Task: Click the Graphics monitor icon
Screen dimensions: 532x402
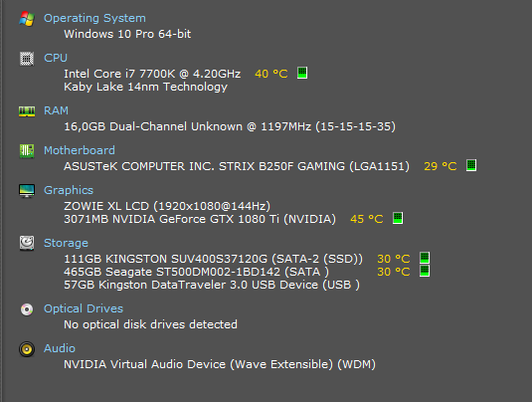Action: [27, 190]
